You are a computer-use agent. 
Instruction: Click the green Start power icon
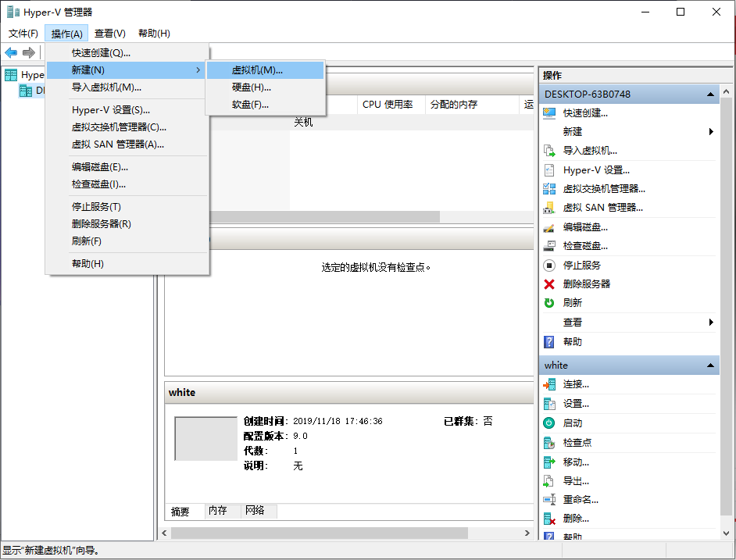pyautogui.click(x=549, y=423)
